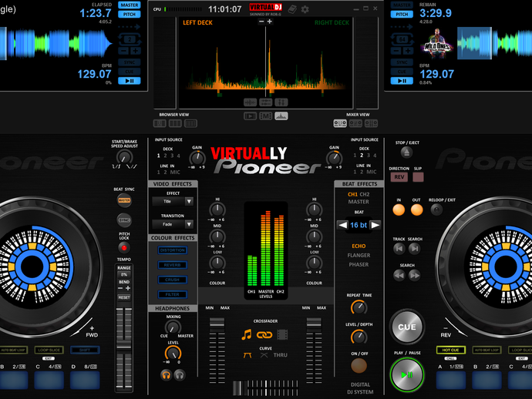
Task: Click the chain link crossfader icon
Action: point(264,335)
